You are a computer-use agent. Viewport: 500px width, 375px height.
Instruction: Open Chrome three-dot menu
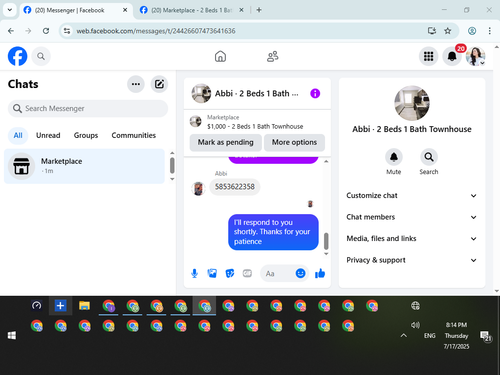click(489, 31)
